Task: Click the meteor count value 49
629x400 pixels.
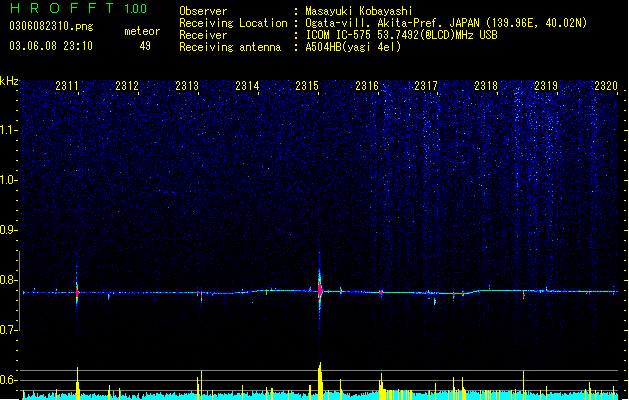Action: tap(145, 46)
